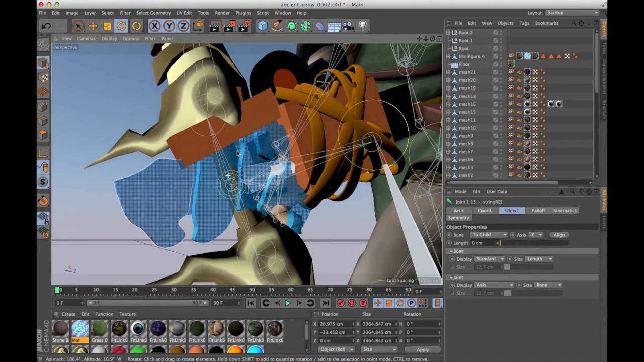Open Object Manager Tags menu
644x362 pixels.
click(524, 23)
